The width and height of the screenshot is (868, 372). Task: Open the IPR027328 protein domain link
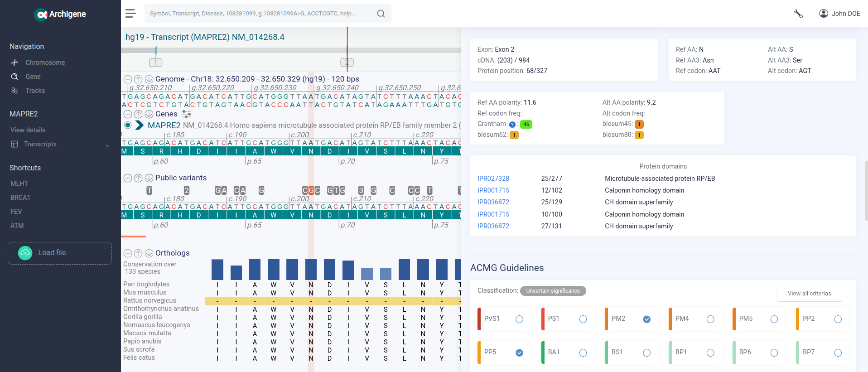pyautogui.click(x=493, y=179)
